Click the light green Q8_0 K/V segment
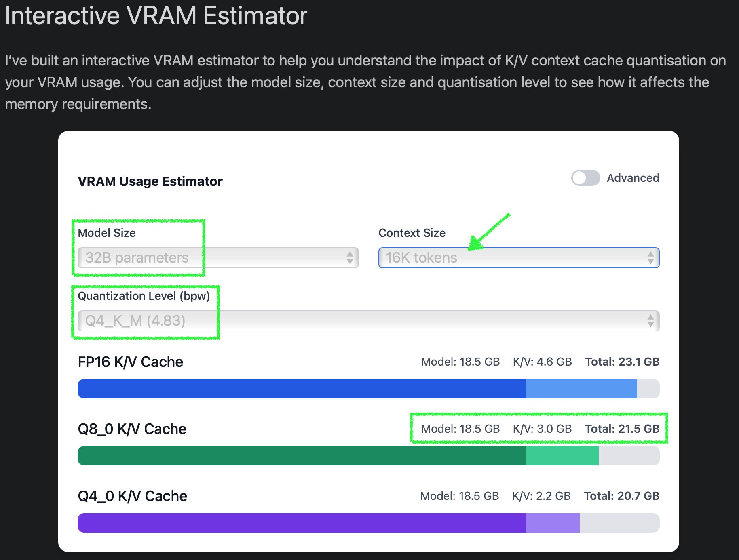The image size is (739, 560). point(562,456)
